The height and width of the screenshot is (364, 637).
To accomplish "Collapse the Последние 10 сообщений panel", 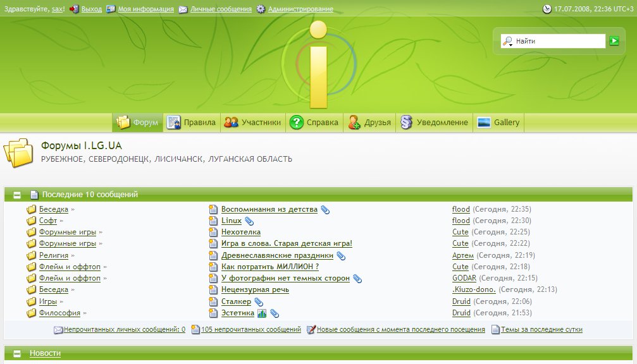I will (x=17, y=194).
